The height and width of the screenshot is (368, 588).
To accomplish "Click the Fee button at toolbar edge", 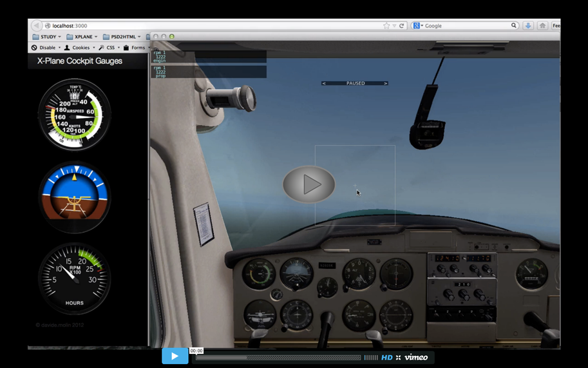I will click(556, 26).
